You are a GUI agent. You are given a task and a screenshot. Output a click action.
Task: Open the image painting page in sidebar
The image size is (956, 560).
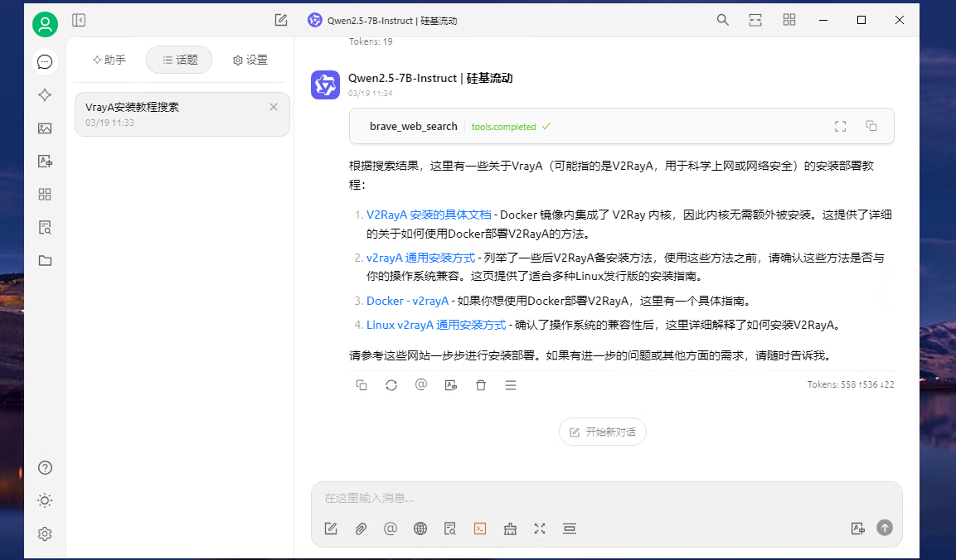click(x=45, y=128)
